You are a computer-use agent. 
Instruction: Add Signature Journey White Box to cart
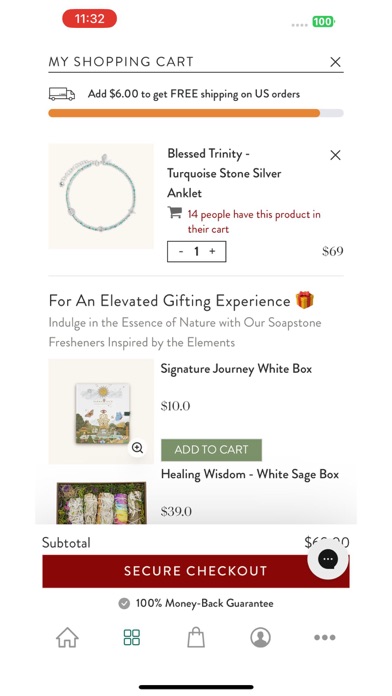(x=211, y=450)
